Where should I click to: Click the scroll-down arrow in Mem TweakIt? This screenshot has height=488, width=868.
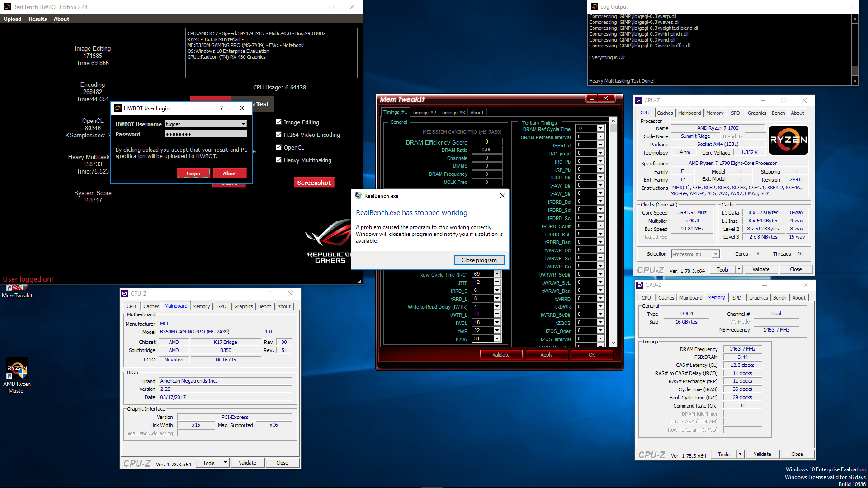point(613,343)
